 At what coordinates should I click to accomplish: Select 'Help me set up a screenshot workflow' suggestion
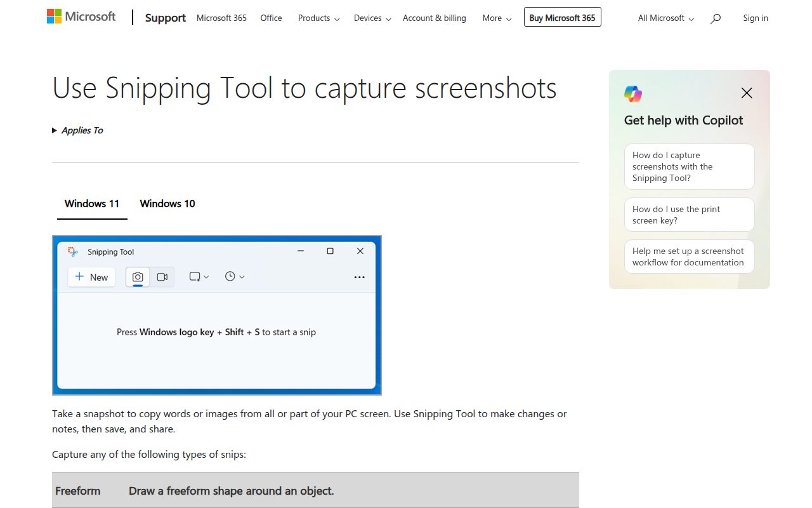click(x=690, y=257)
